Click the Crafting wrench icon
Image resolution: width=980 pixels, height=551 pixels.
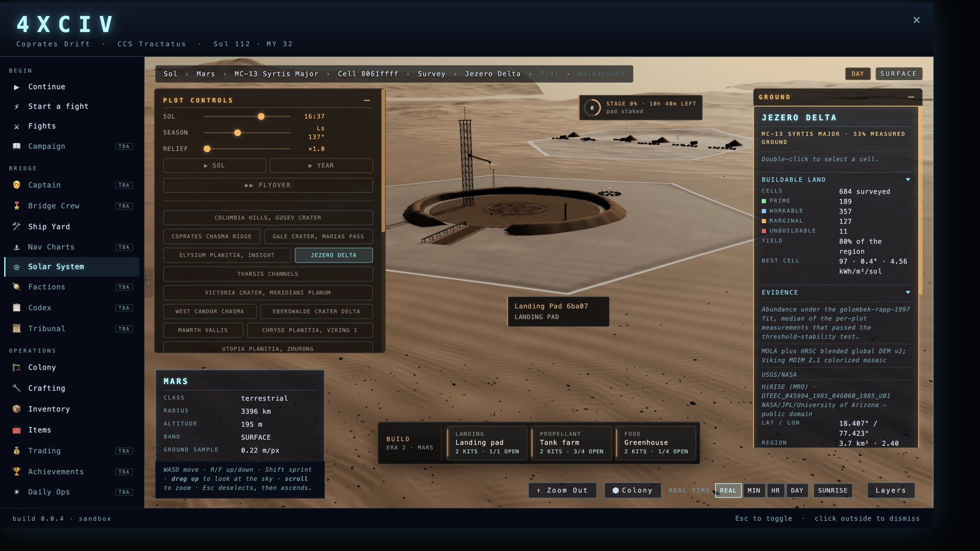point(16,388)
